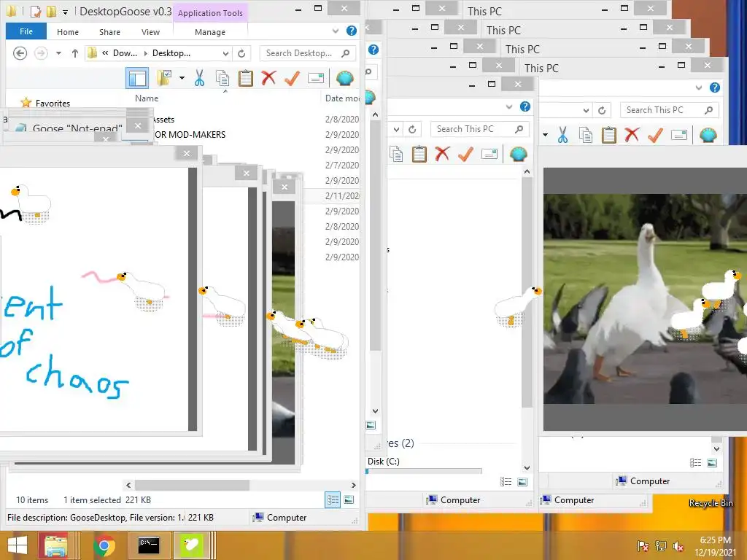Refresh the middle This PC window
Viewport: 747px width, 560px height.
412,129
